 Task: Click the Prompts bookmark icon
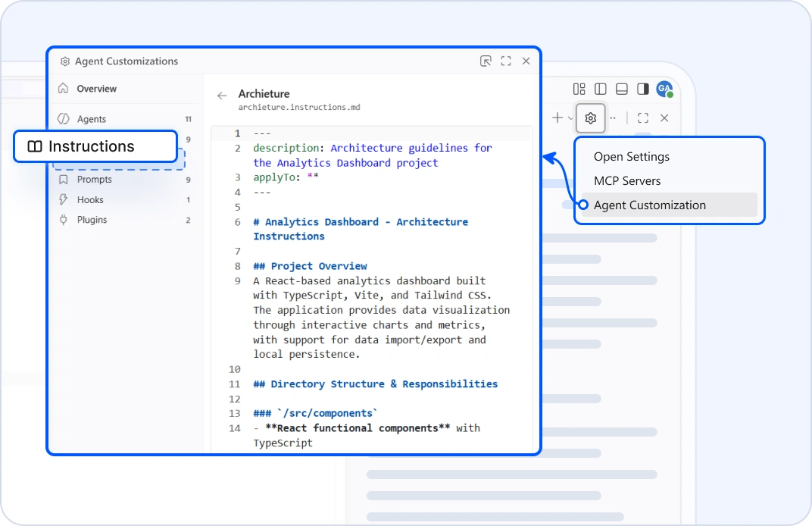click(x=63, y=180)
